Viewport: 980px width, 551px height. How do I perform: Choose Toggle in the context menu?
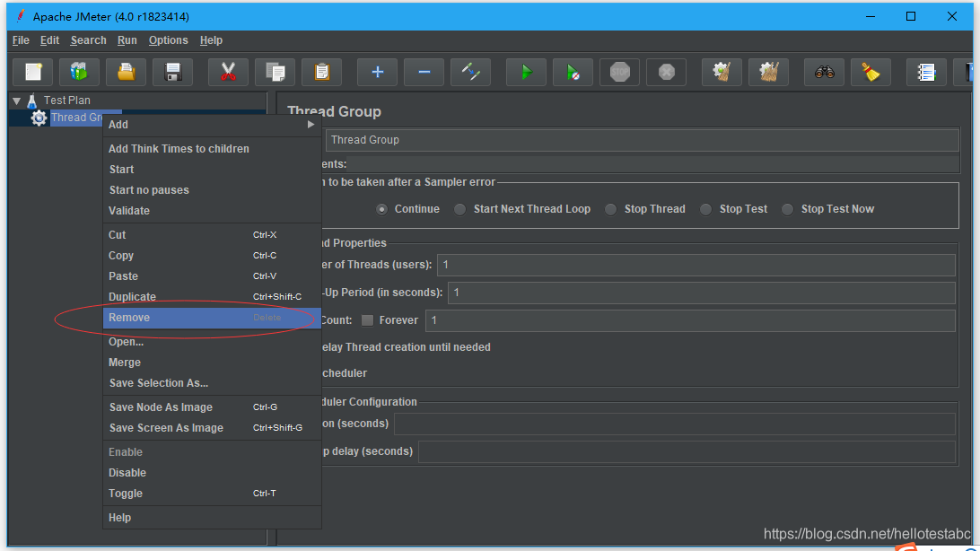tap(212, 494)
